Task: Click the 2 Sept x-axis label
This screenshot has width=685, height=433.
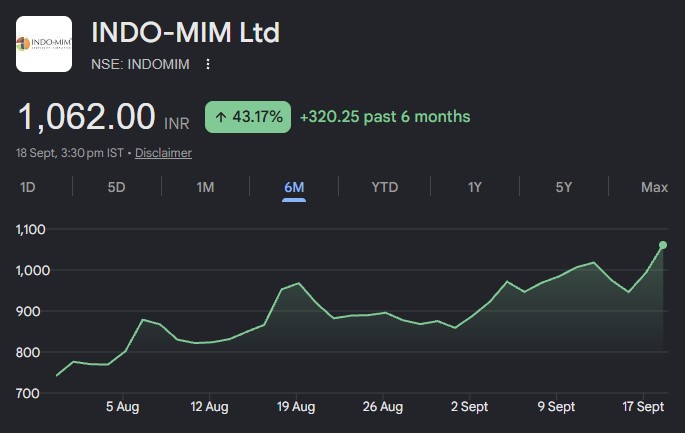Action: point(469,407)
